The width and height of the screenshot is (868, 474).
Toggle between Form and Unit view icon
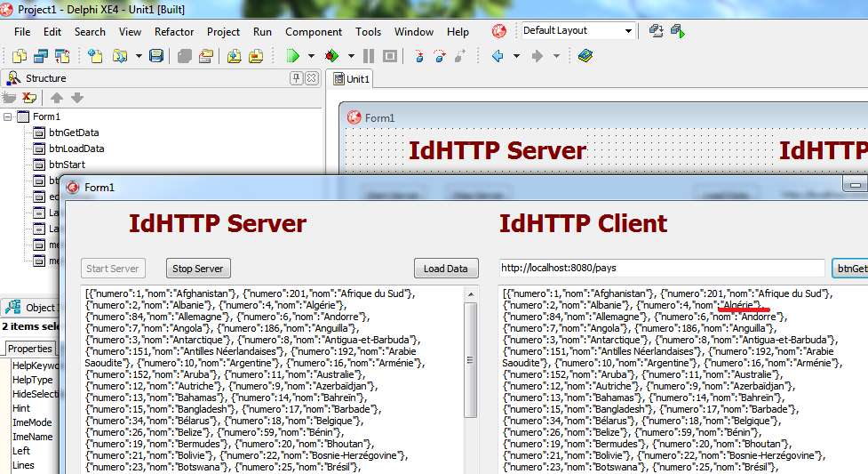[x=62, y=56]
